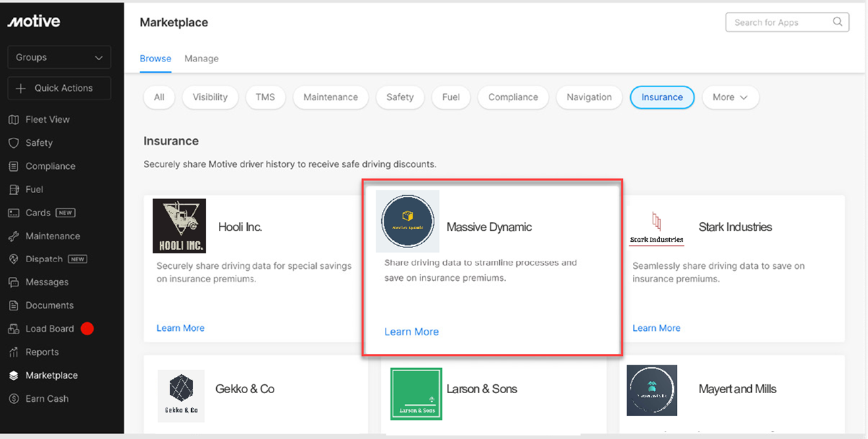Click the Larson & Sons green logo

(416, 394)
